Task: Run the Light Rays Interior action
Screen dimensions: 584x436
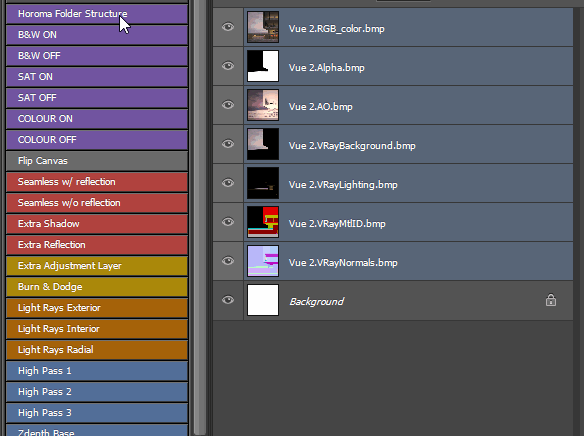Action: [96, 329]
